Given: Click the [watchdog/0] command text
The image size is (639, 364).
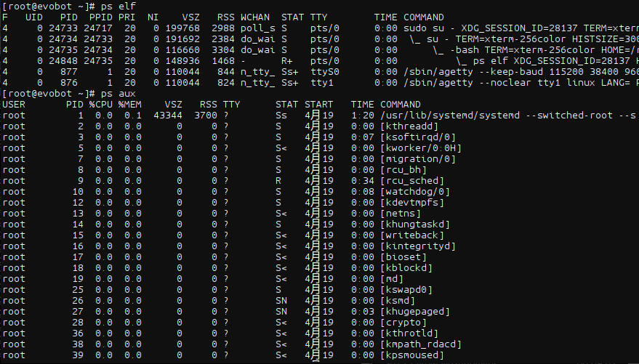Looking at the screenshot, I should pos(415,192).
